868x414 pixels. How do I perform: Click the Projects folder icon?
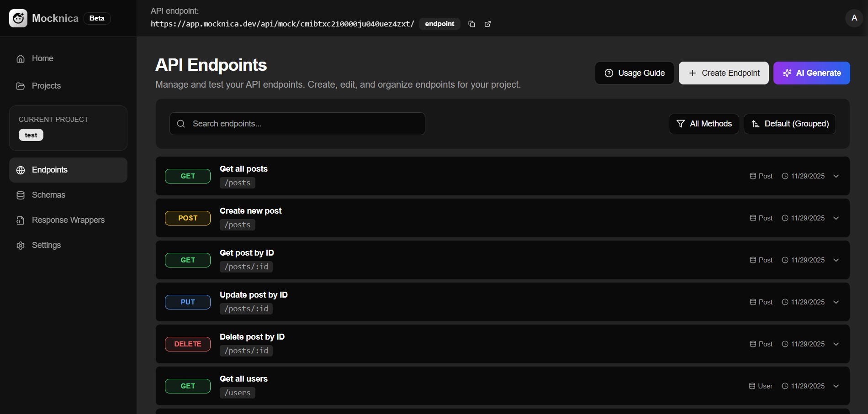click(21, 86)
